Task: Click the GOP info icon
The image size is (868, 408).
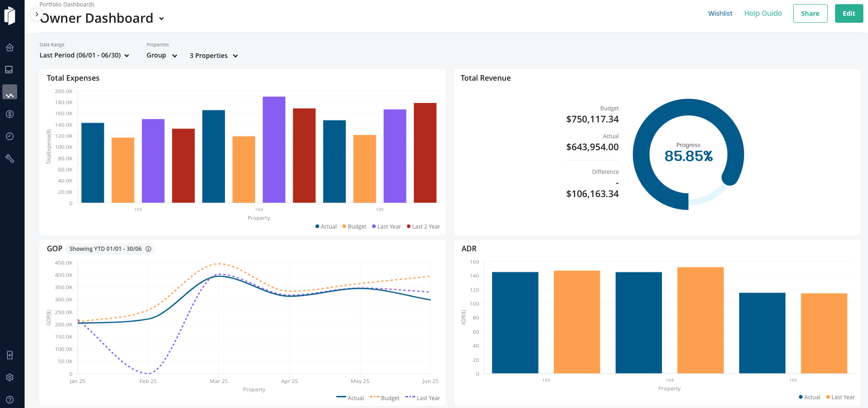Action: pyautogui.click(x=148, y=249)
